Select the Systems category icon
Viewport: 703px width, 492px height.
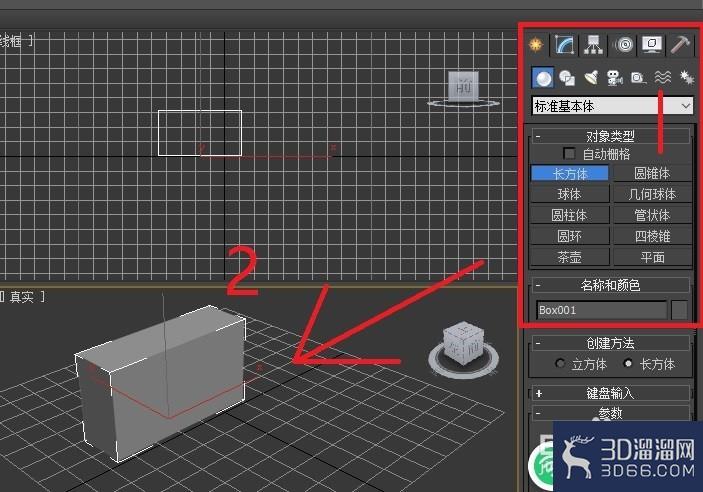[686, 78]
